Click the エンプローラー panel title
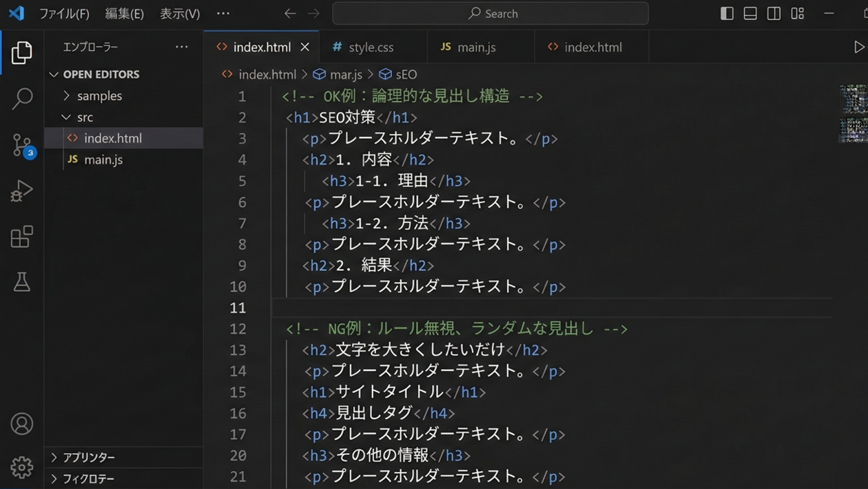Screen dimensions: 868x489 coord(90,47)
